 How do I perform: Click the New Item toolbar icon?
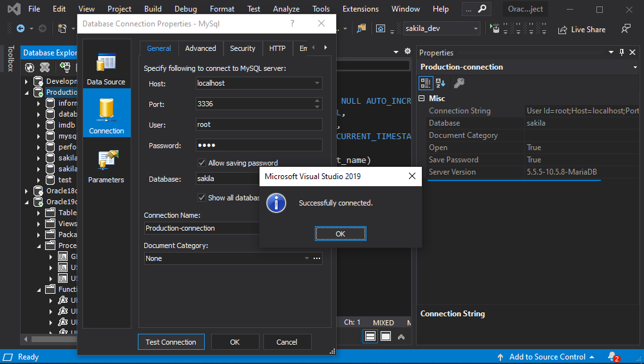coord(62,28)
